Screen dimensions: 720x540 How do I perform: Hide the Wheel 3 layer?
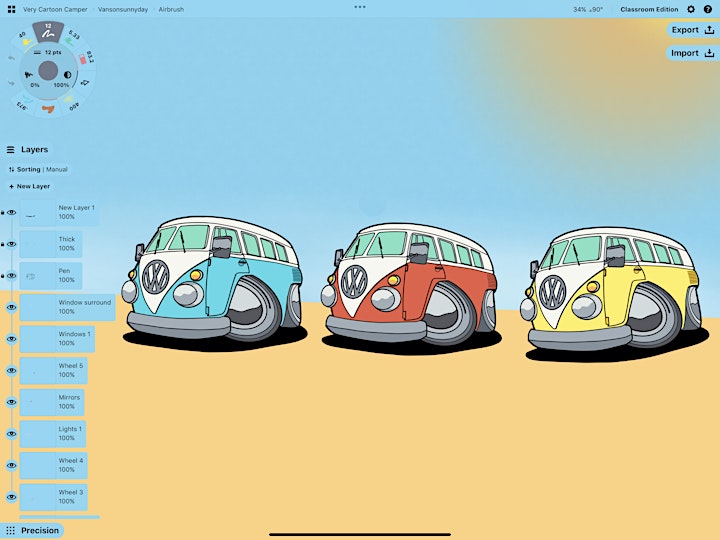tap(12, 497)
